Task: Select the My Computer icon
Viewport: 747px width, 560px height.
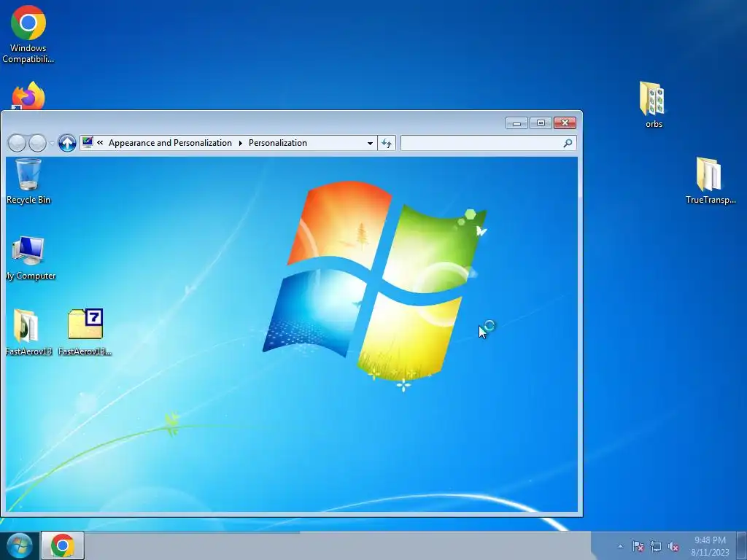Action: (x=29, y=257)
